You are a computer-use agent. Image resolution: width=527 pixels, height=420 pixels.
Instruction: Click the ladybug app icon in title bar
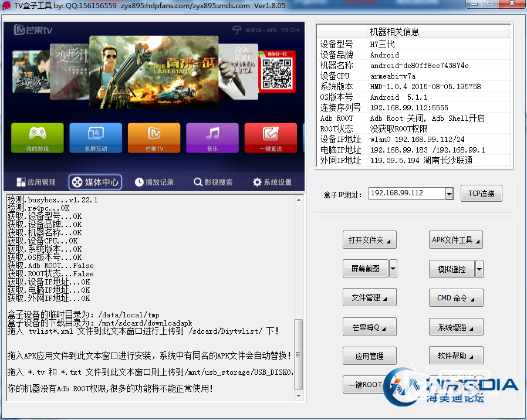coord(6,6)
